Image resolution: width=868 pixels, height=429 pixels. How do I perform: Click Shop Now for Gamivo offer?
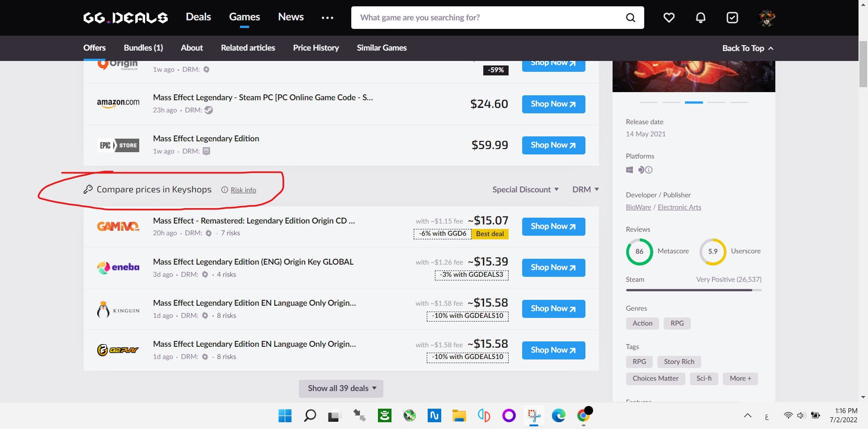click(x=553, y=227)
